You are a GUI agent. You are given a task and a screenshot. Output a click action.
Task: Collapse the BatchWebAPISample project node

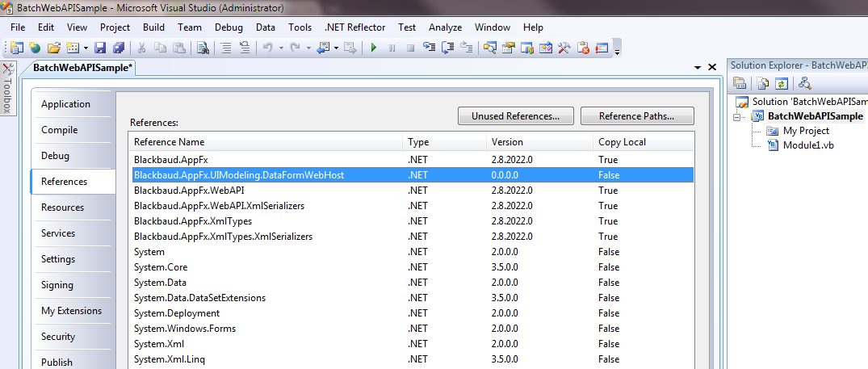click(737, 116)
